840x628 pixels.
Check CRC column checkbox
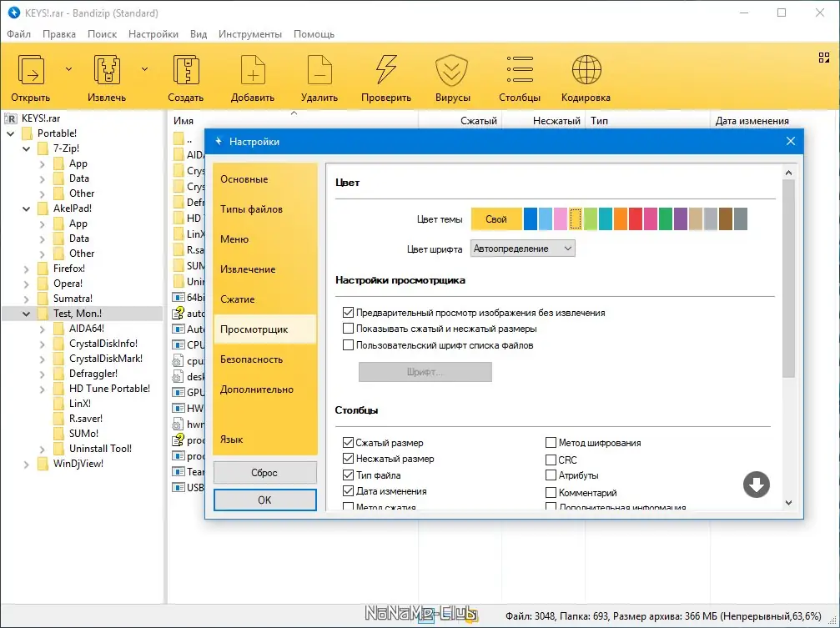pos(551,460)
